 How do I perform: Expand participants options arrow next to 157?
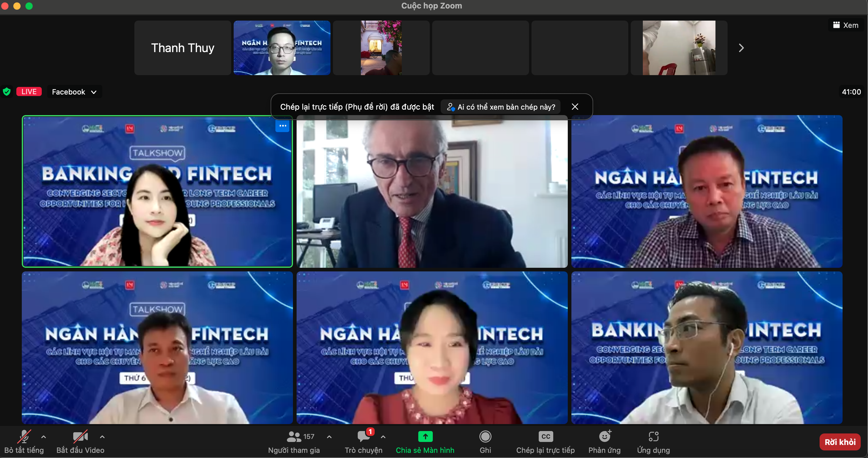click(329, 437)
